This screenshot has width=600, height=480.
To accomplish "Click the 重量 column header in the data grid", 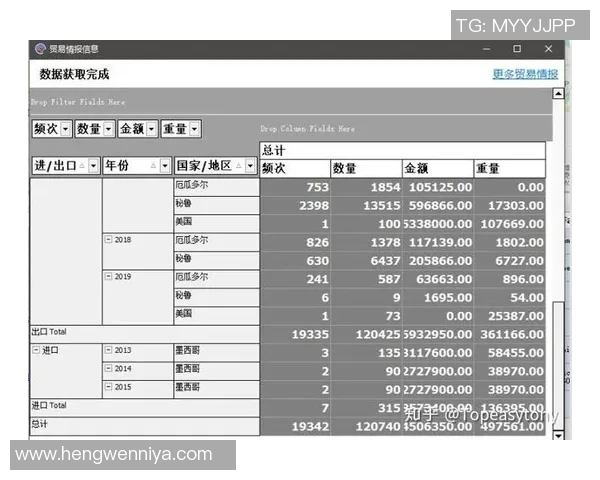I will (x=510, y=168).
